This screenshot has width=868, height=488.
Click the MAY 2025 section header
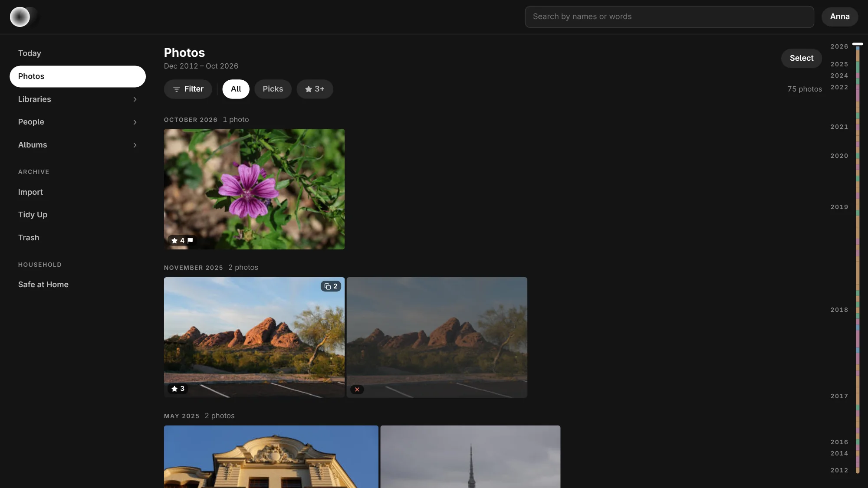(181, 416)
